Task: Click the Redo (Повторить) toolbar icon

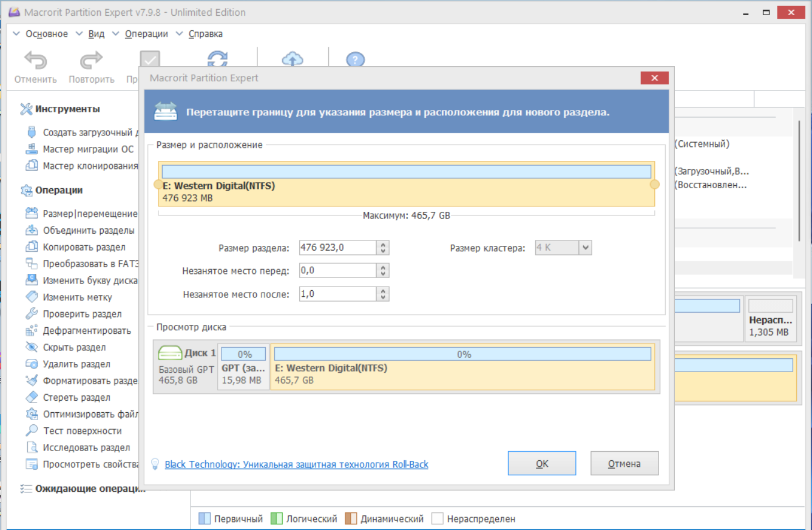Action: (91, 61)
